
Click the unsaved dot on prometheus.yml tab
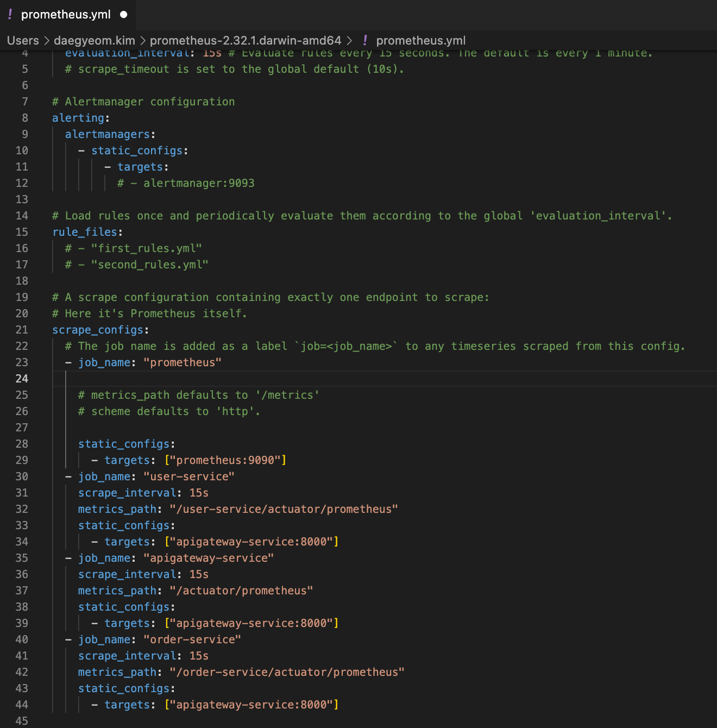tap(124, 15)
